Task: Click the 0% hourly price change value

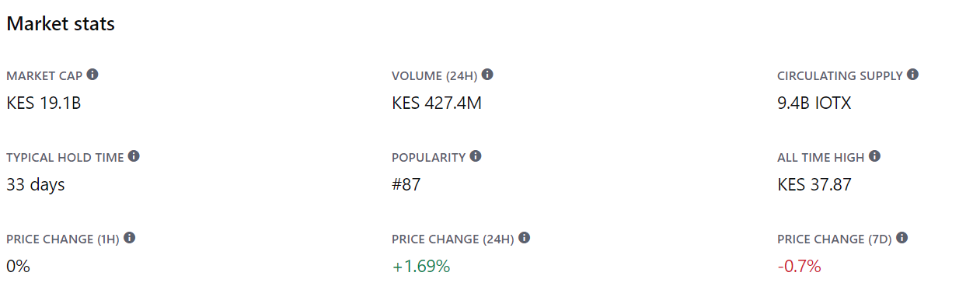Action: pyautogui.click(x=18, y=267)
